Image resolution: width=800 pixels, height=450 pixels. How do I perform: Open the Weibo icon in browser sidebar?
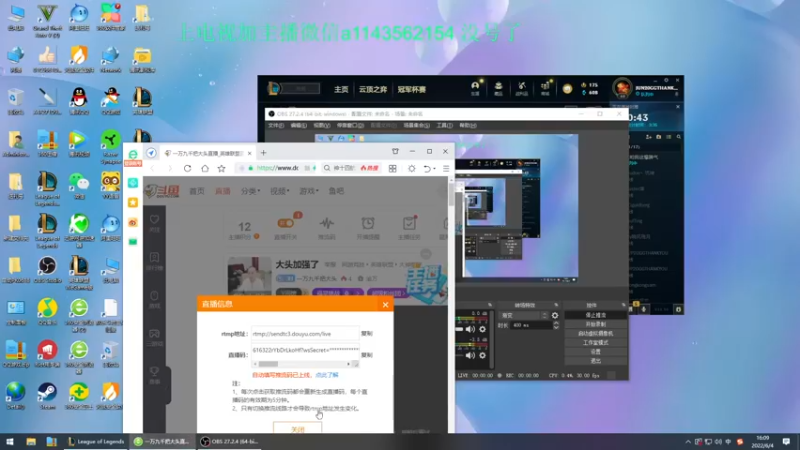click(x=133, y=222)
